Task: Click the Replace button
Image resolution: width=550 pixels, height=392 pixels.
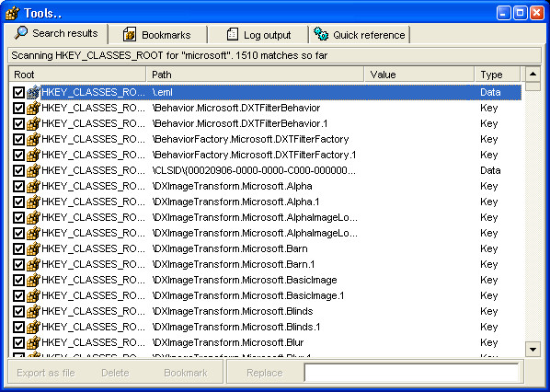Action: point(265,373)
